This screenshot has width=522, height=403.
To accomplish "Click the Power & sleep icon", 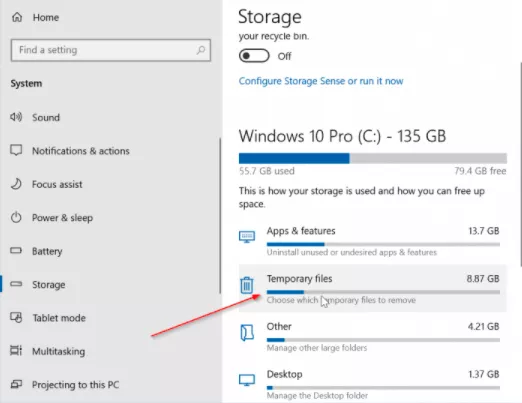I will point(16,217).
